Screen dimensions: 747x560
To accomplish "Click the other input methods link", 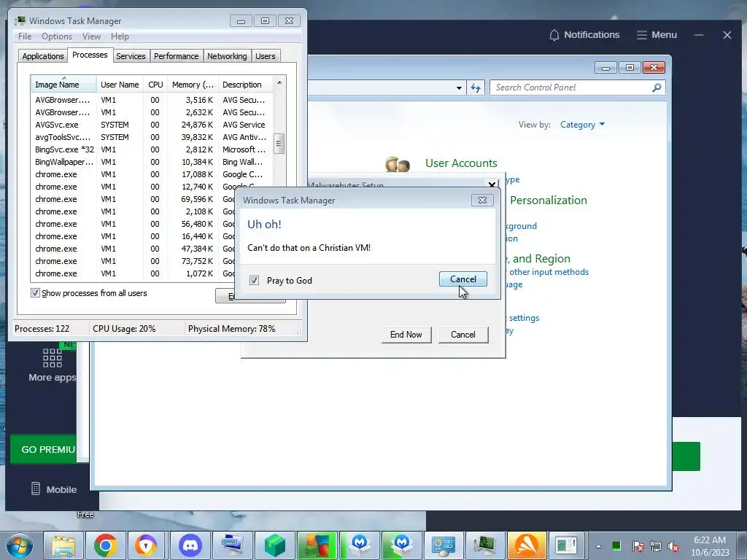I will point(549,272).
